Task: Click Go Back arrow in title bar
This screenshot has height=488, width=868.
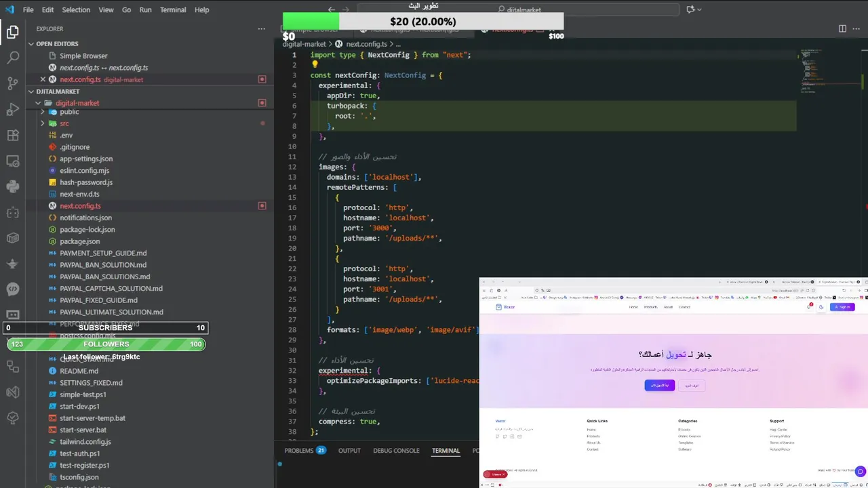Action: pyautogui.click(x=332, y=9)
